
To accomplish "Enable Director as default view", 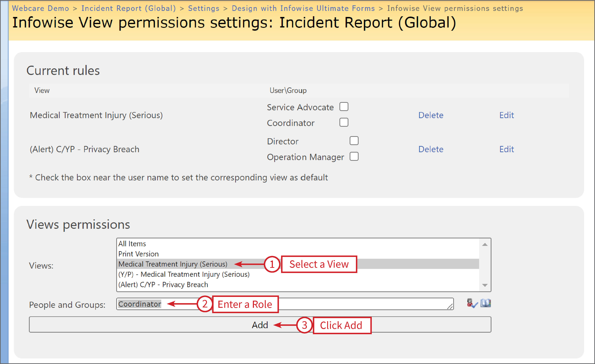I will [354, 140].
